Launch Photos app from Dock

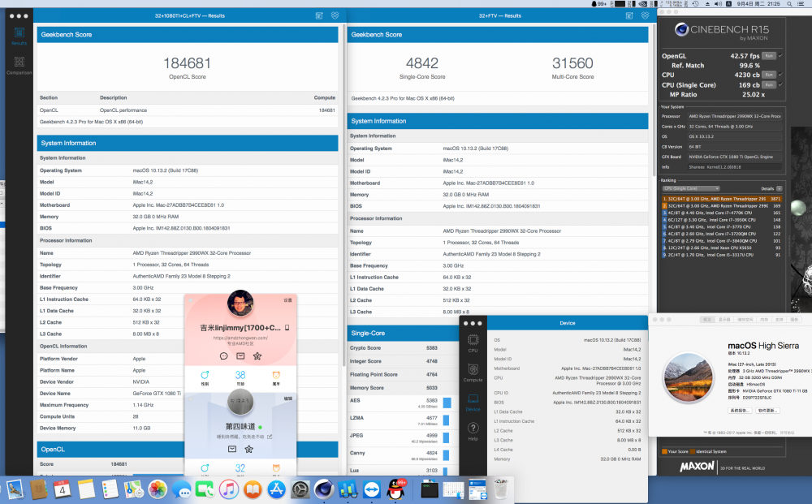(158, 489)
